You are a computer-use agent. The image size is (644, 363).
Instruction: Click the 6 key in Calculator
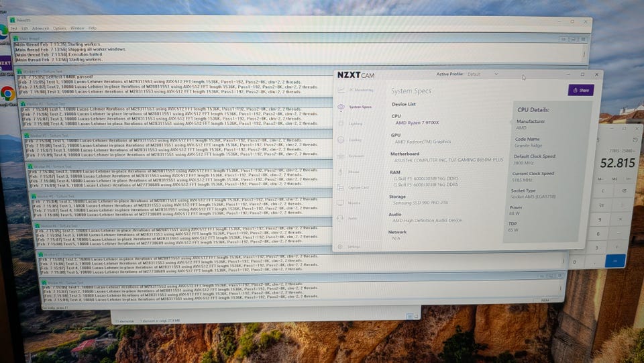[x=598, y=234]
